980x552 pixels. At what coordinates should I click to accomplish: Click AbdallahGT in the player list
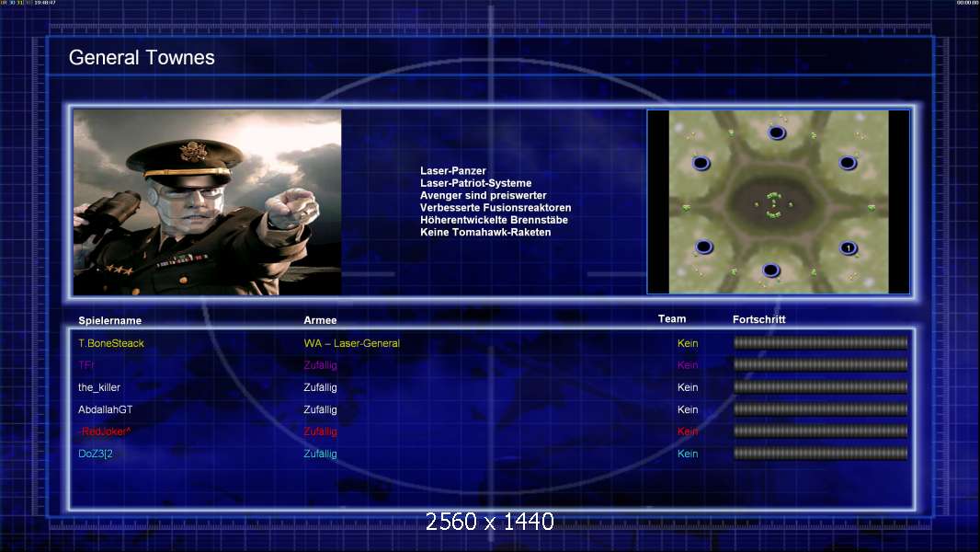[x=106, y=409]
